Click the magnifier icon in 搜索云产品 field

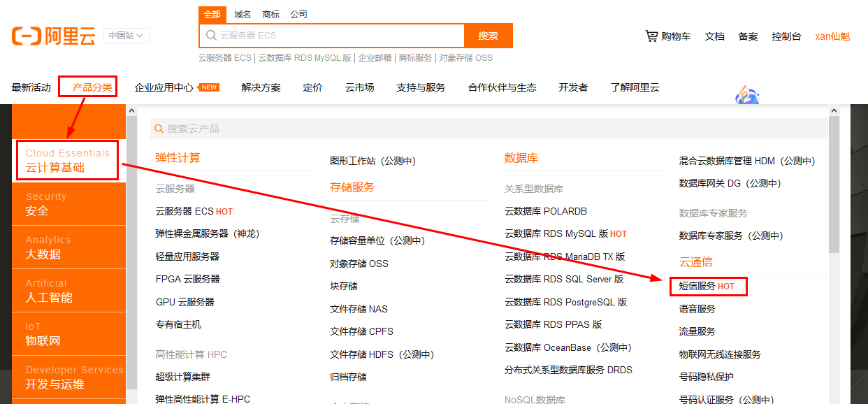point(159,129)
